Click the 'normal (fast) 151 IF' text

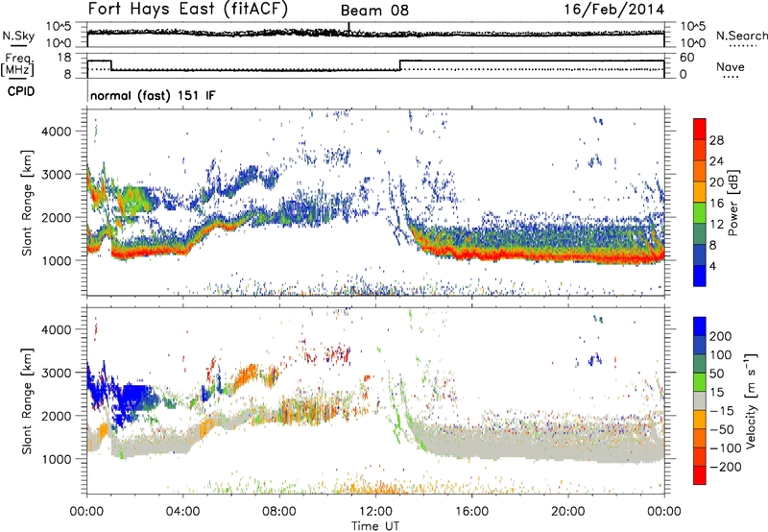[x=153, y=95]
